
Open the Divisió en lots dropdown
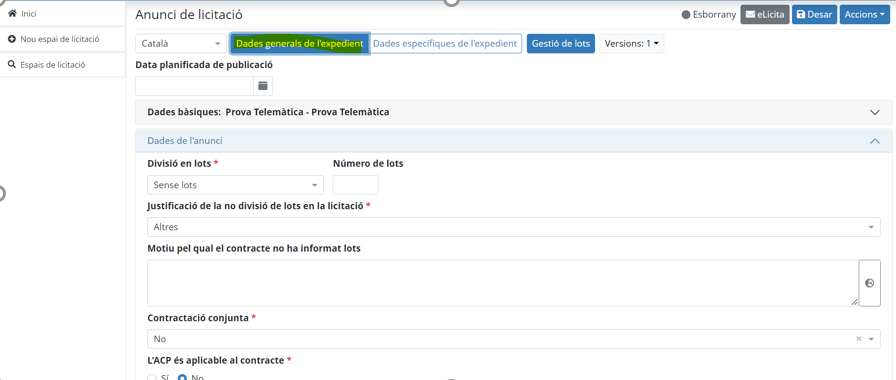pyautogui.click(x=235, y=185)
